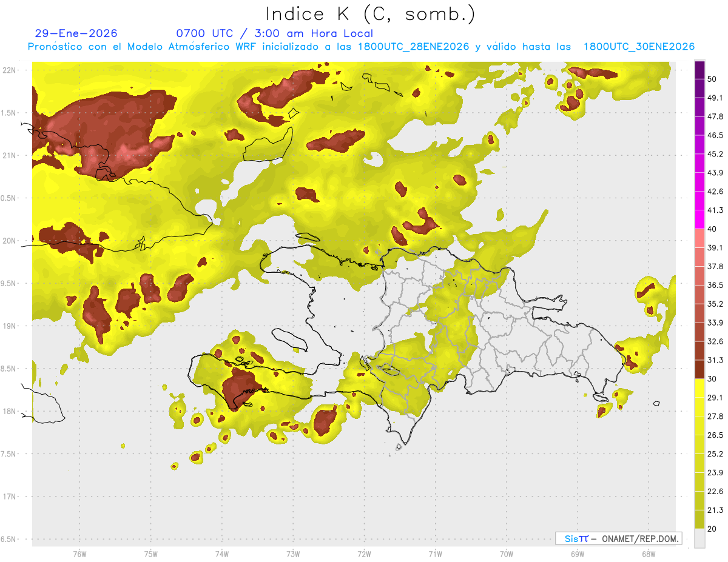Viewport: 728px width, 562px height.
Task: Click the "21N" latitude label
Action: [x=9, y=156]
